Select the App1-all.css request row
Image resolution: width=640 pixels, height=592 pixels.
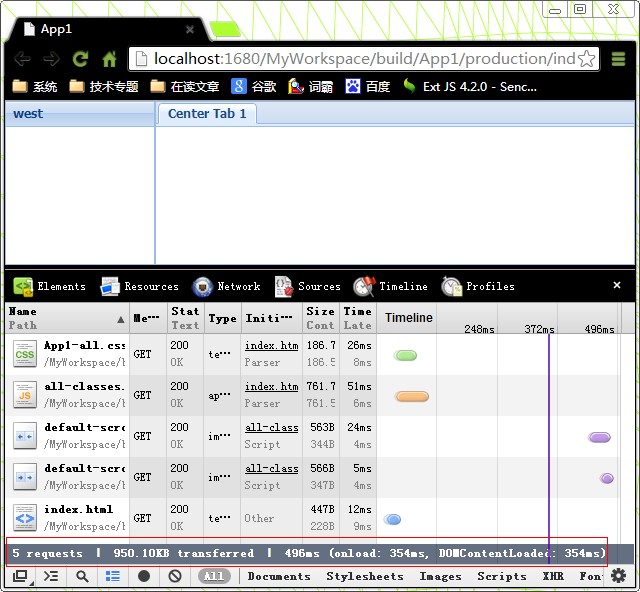point(313,354)
